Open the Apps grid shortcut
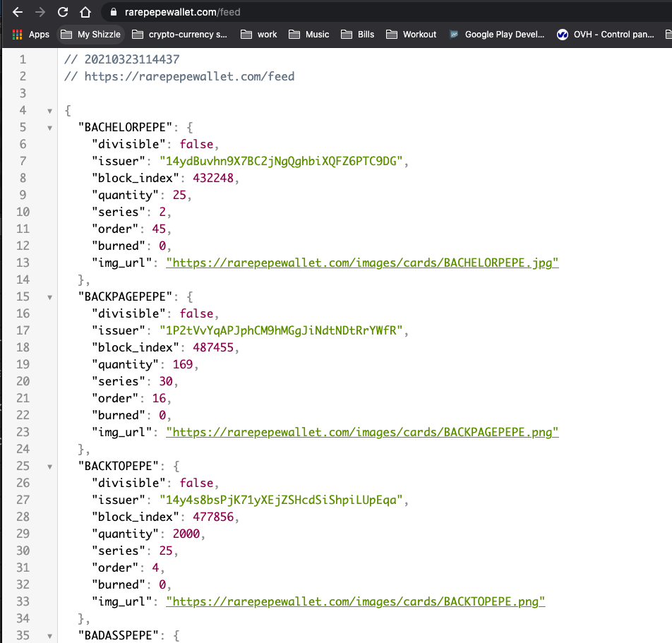The width and height of the screenshot is (672, 643). click(31, 35)
